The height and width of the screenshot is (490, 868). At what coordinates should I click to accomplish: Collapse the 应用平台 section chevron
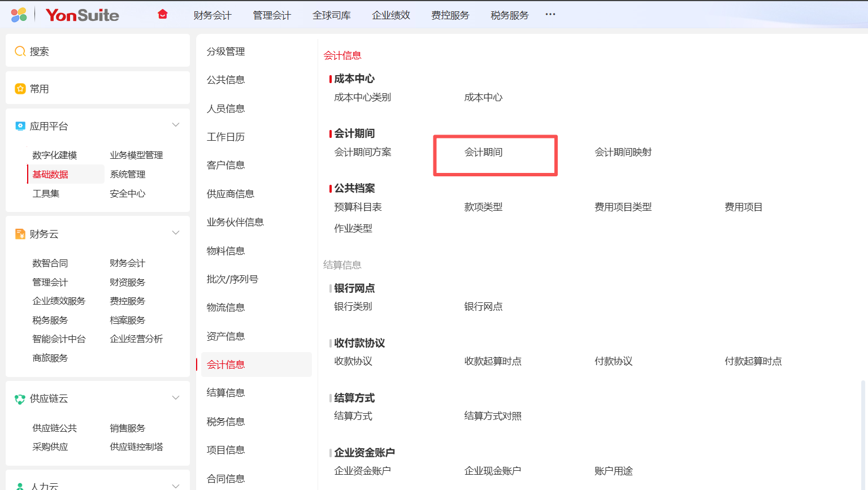176,124
